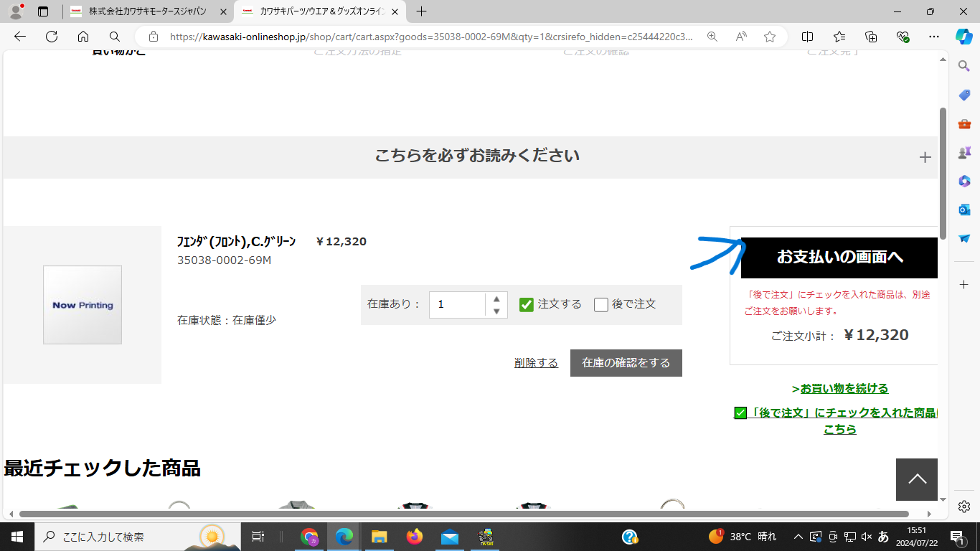Screen dimensions: 980x551
Task: Click the product name ﾌｪﾝﾀﾞ(ﾌﾛﾝﾄ),C.ｸﾞﾘｰﾝ
Action: [236, 242]
